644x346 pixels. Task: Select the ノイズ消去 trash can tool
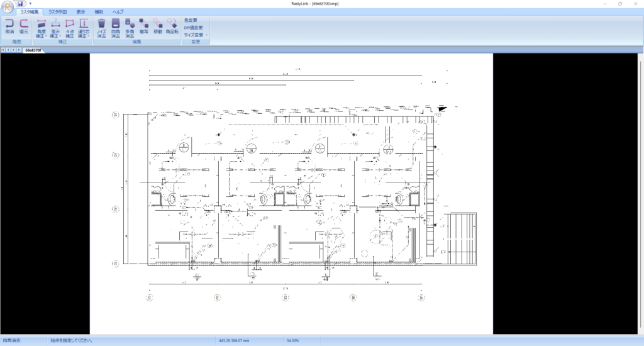(x=101, y=28)
